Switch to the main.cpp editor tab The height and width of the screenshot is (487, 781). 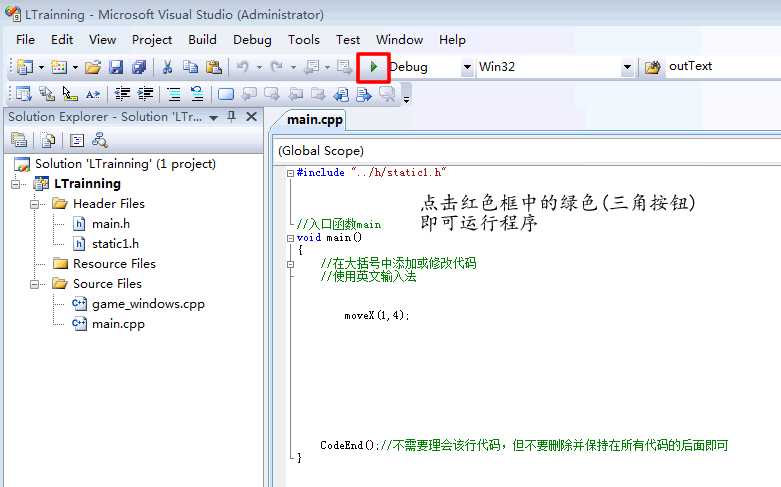[x=314, y=120]
